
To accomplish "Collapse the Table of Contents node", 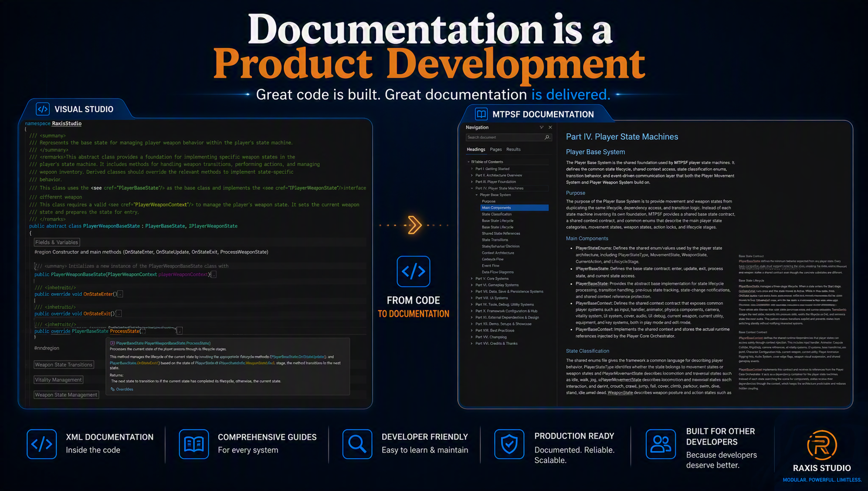I will pyautogui.click(x=468, y=162).
